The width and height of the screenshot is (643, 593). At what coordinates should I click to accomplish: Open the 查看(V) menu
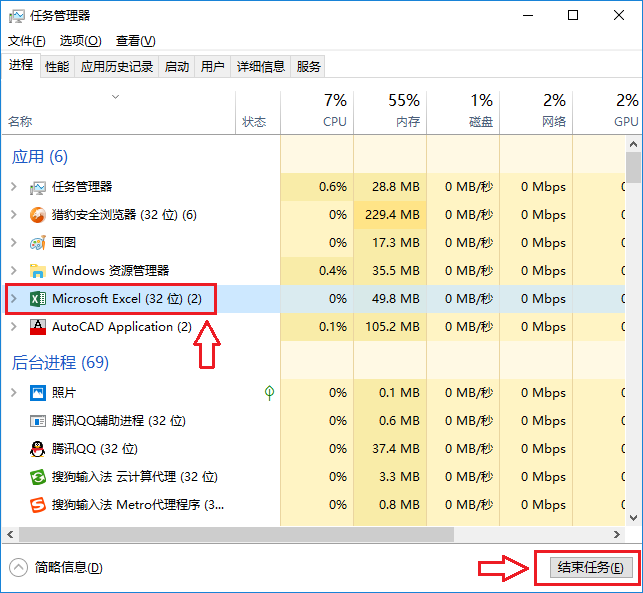pyautogui.click(x=135, y=41)
